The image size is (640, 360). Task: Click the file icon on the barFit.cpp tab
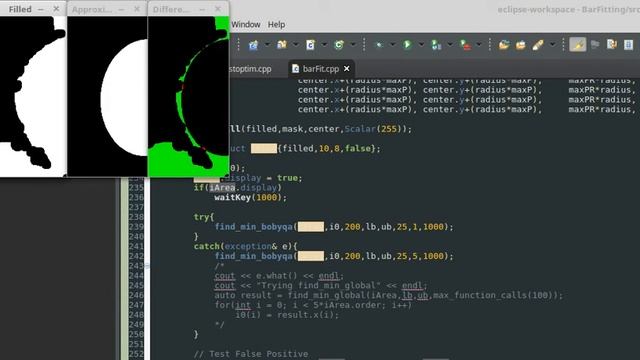[x=296, y=69]
